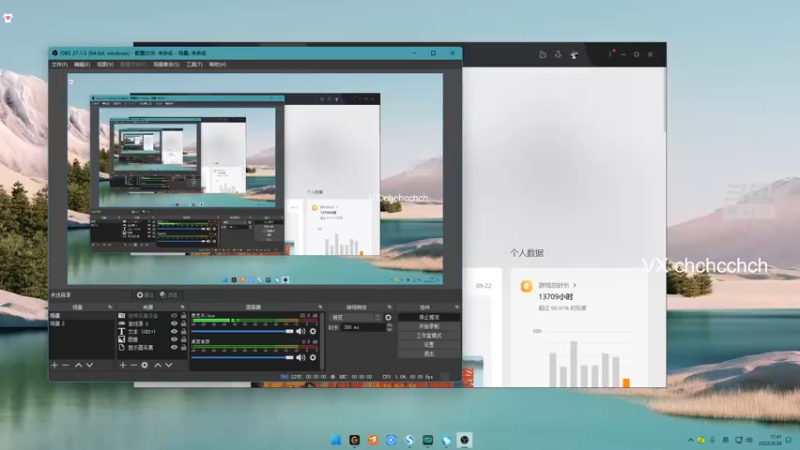Mute the 麦克风/Aux speaker icon

(301, 331)
